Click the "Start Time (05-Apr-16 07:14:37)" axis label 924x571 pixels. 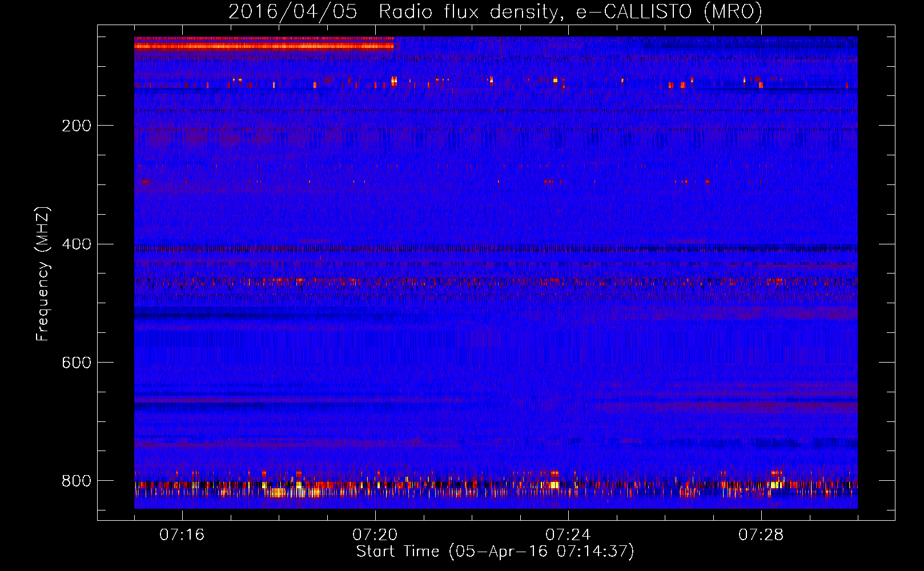pyautogui.click(x=495, y=551)
